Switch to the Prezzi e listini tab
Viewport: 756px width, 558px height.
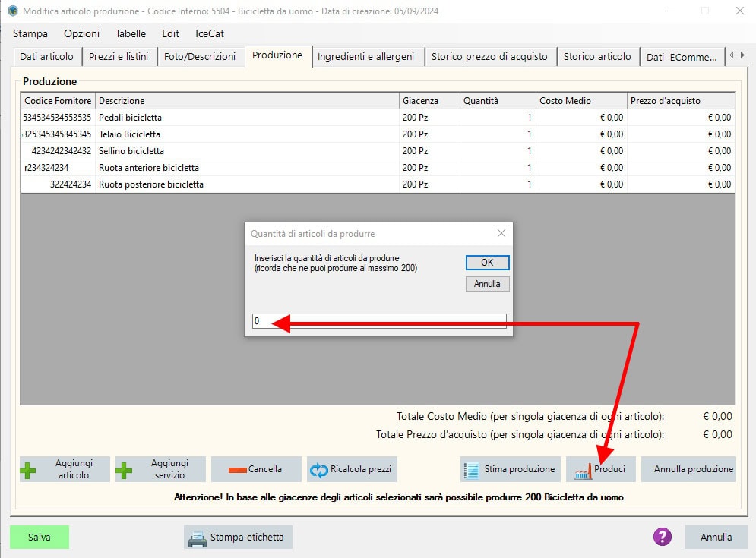(x=119, y=57)
